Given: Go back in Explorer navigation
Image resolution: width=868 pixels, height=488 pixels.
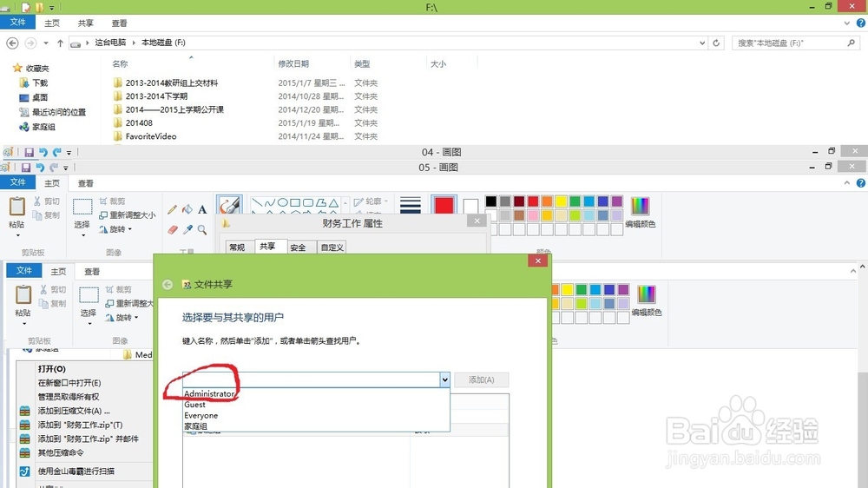Looking at the screenshot, I should (12, 43).
